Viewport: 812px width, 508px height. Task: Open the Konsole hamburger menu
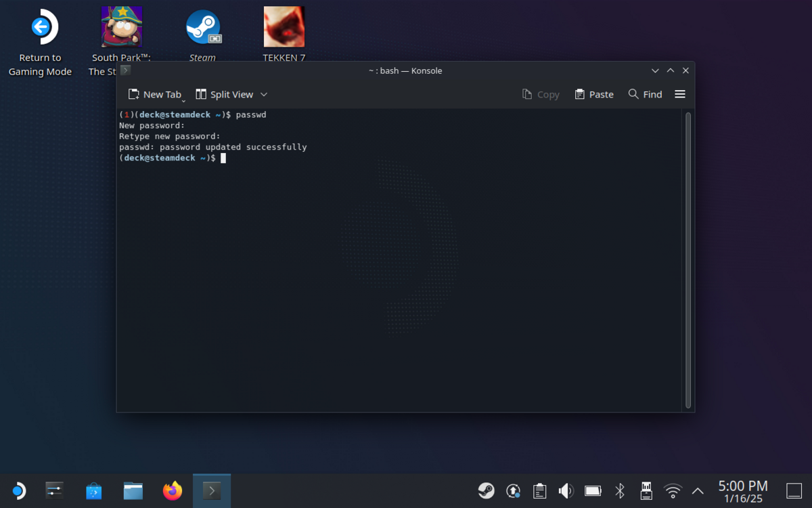coord(680,94)
